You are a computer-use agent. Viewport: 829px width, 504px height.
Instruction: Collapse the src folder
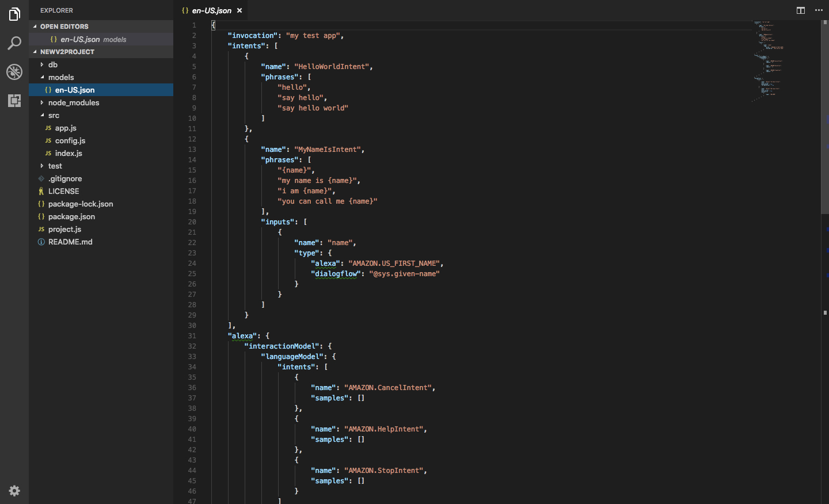coord(54,115)
